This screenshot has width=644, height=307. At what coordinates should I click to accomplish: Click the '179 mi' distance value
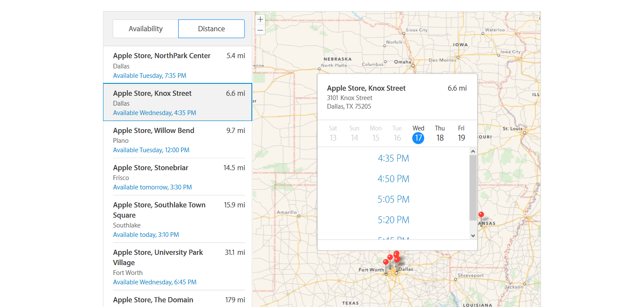(x=235, y=300)
